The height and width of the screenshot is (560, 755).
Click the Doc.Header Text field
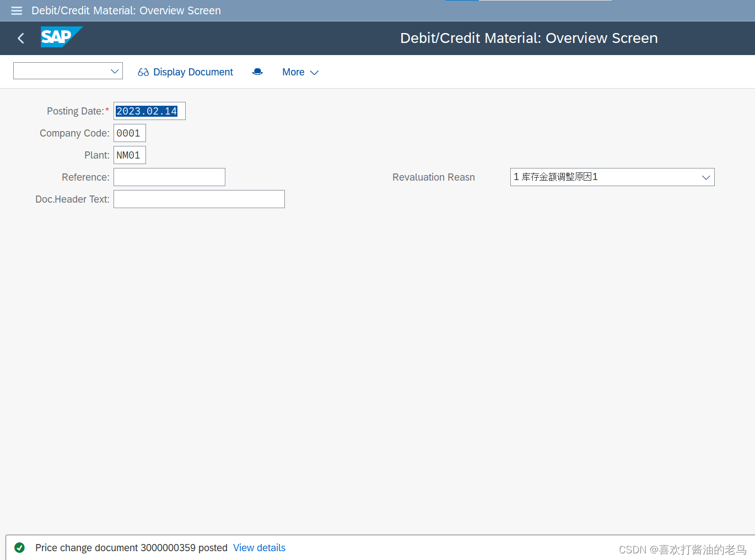(198, 199)
